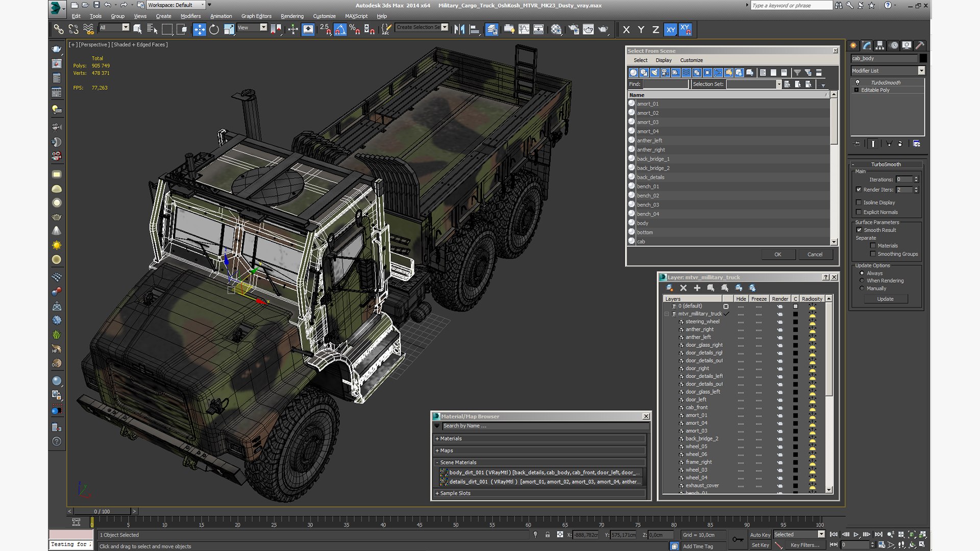Screen dimensions: 980x551
Task: Toggle Display Geometry filter in Select From Scene
Action: [633, 72]
